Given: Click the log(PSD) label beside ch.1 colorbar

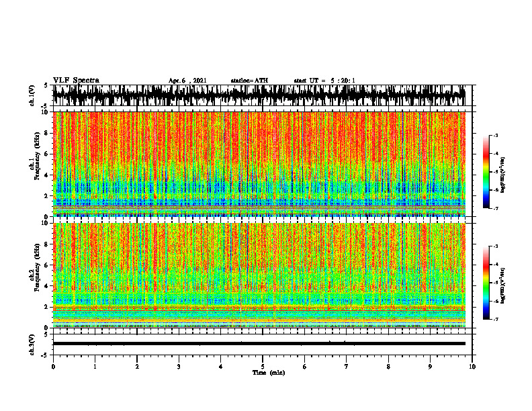Looking at the screenshot, I should point(502,175).
